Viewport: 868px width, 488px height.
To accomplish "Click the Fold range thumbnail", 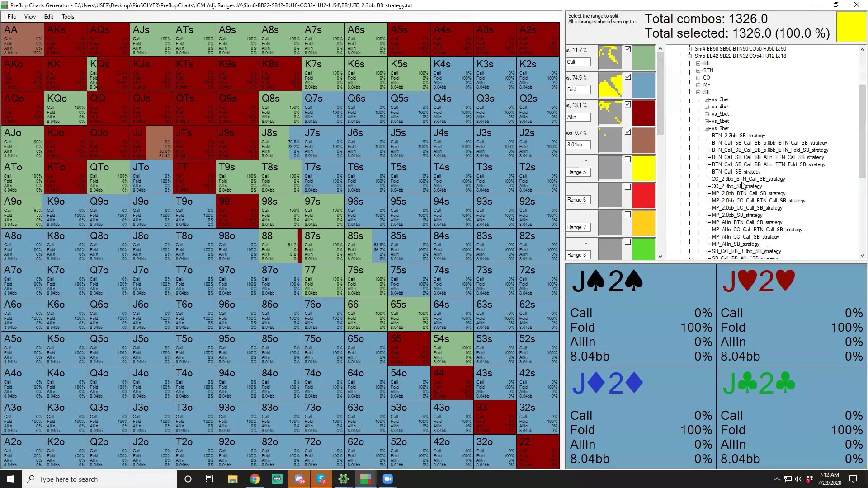I will (610, 85).
